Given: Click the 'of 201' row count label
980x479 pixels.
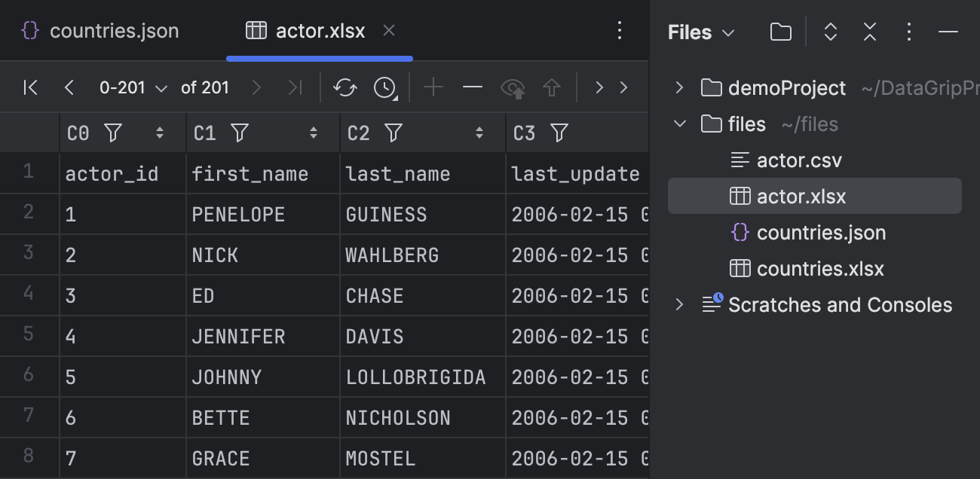Looking at the screenshot, I should coord(205,88).
